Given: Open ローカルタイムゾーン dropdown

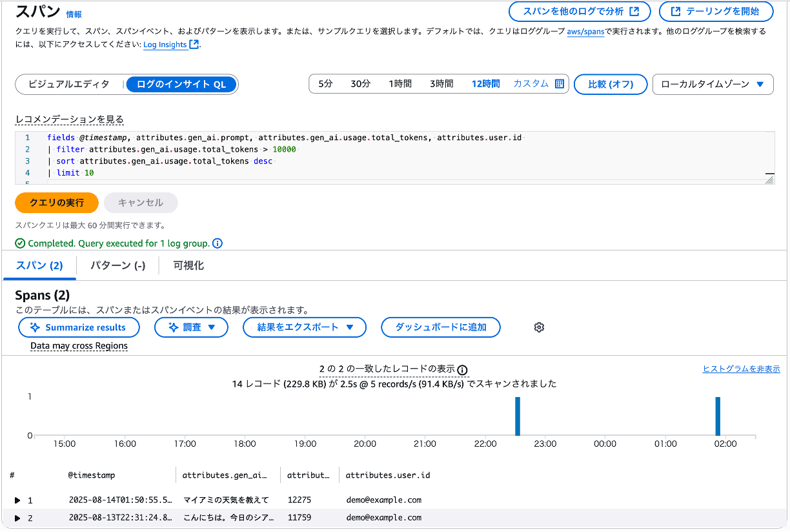Looking at the screenshot, I should pyautogui.click(x=713, y=84).
